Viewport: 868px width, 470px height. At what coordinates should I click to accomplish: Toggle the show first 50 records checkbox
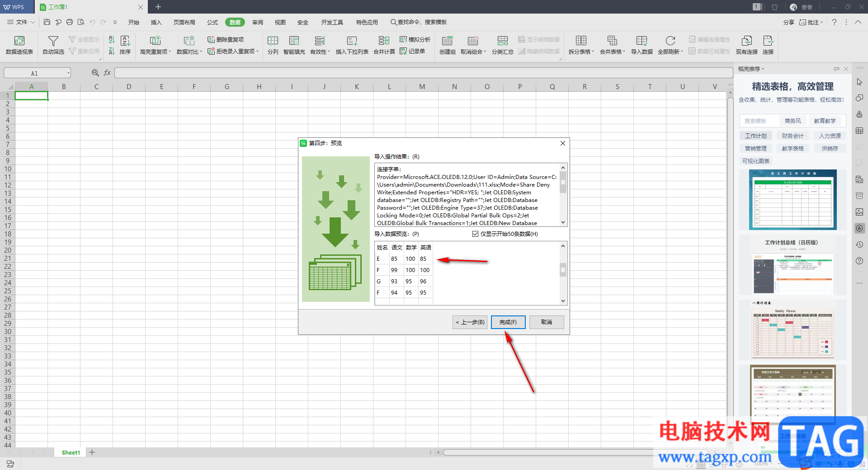point(475,234)
